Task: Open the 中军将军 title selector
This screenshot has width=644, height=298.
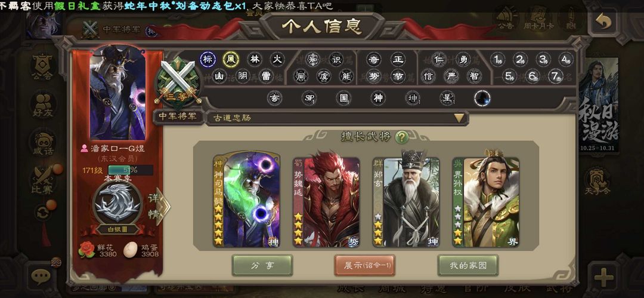Action: 178,117
